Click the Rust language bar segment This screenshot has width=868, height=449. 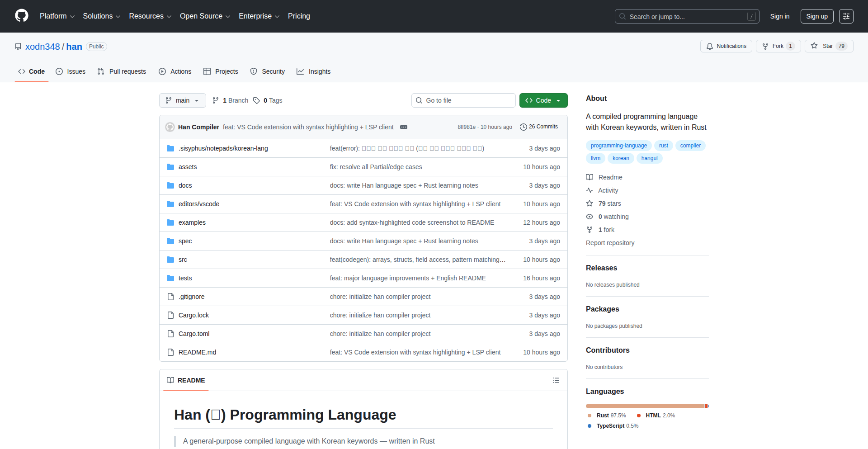[645, 406]
